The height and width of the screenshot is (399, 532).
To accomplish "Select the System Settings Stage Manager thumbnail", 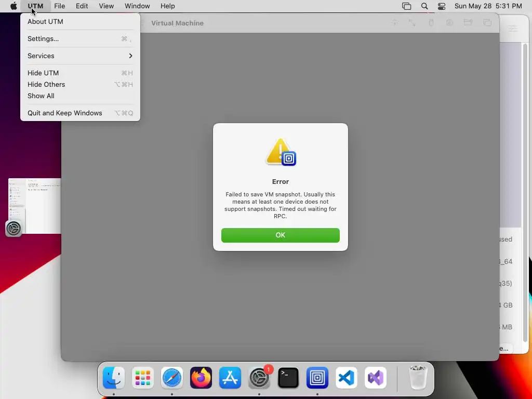I will pyautogui.click(x=35, y=206).
